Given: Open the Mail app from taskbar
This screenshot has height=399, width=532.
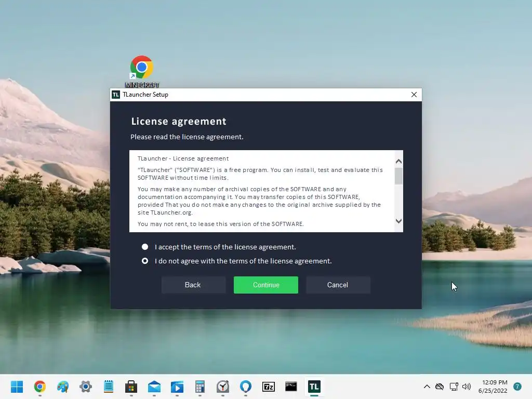Looking at the screenshot, I should (x=154, y=387).
